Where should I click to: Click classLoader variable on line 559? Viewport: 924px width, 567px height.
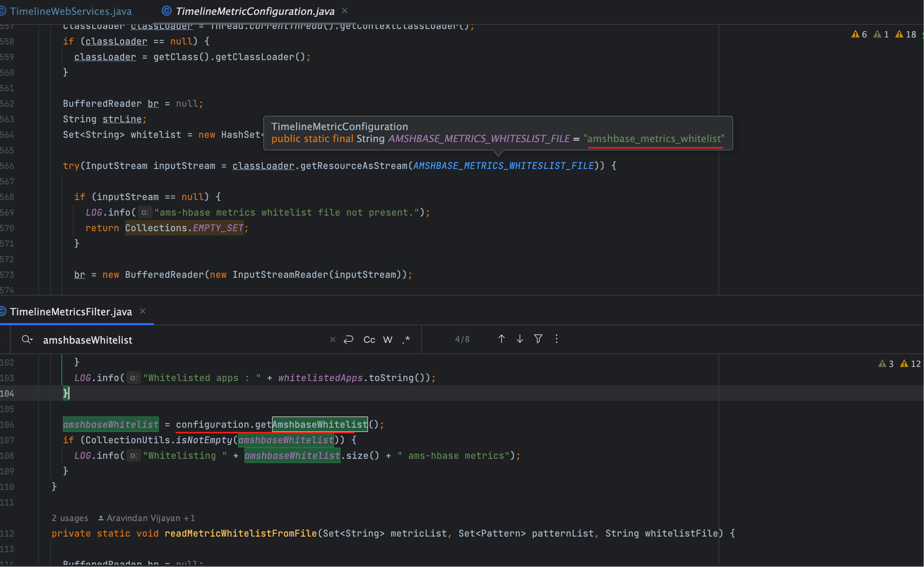click(x=105, y=57)
